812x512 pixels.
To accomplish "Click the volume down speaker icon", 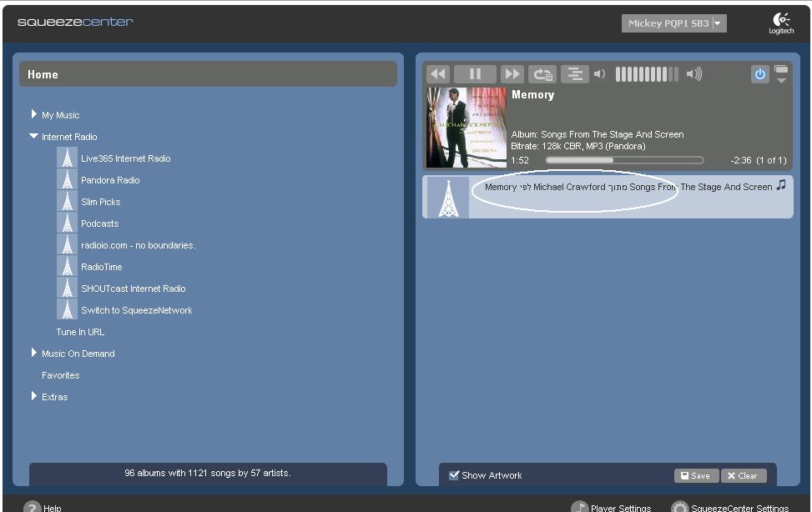I will (599, 74).
